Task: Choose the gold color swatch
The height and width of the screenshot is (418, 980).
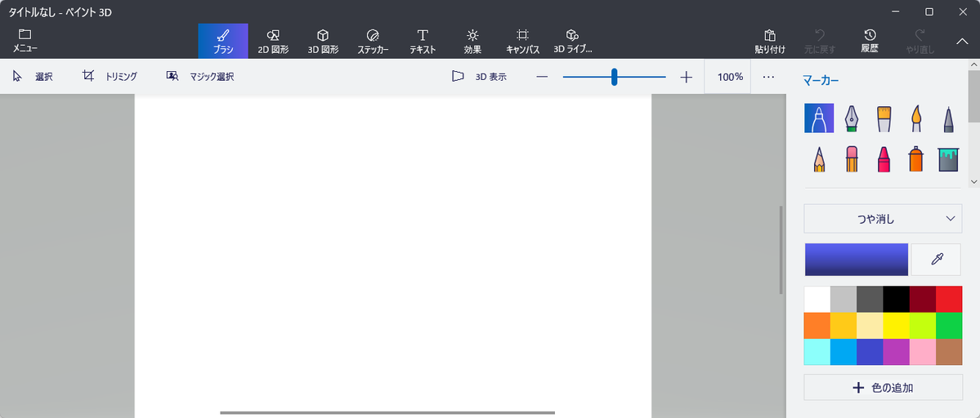Action: click(x=844, y=325)
